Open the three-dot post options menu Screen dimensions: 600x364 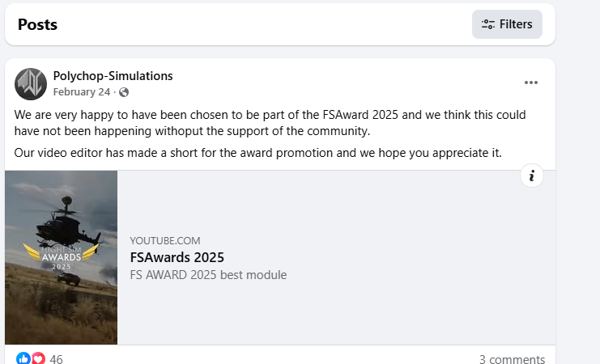pyautogui.click(x=531, y=83)
